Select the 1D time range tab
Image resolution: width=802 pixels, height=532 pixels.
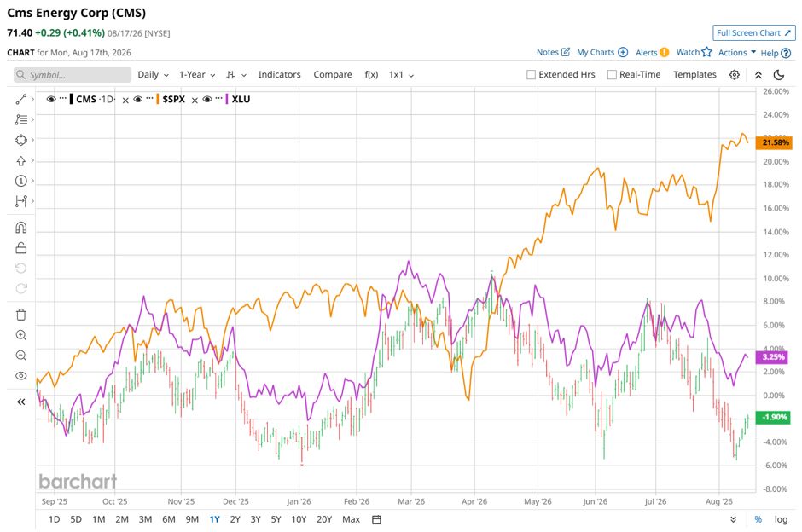(x=54, y=519)
